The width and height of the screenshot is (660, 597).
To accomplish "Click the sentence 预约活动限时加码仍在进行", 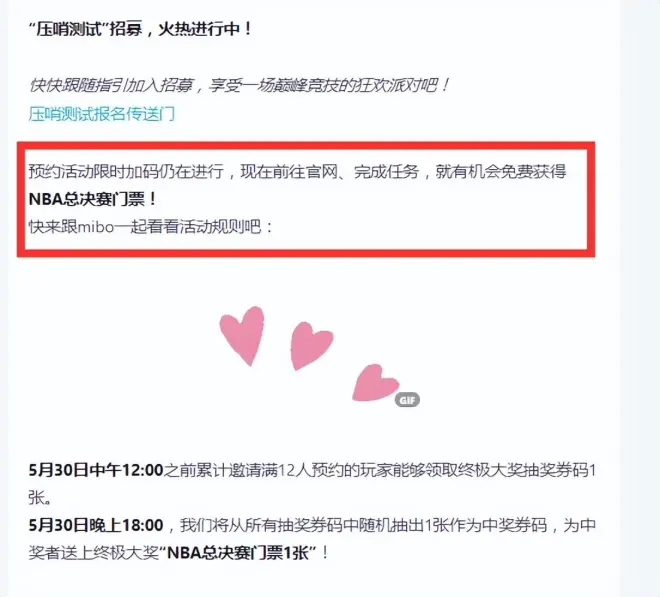I will [126, 171].
